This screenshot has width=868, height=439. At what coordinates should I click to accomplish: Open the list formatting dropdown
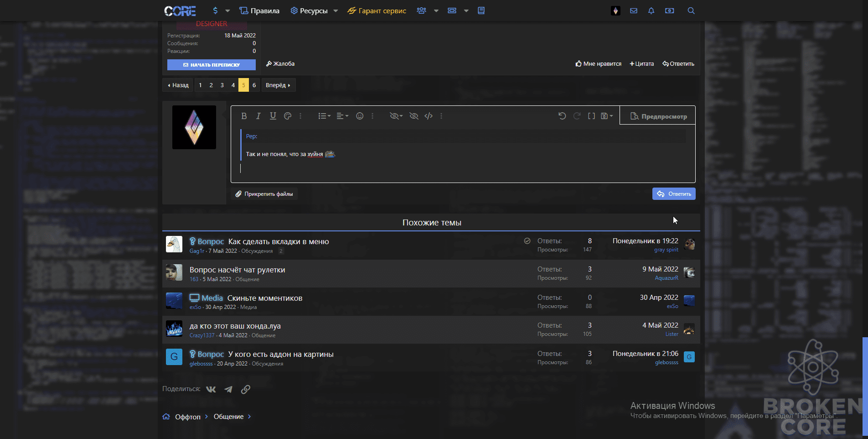click(324, 116)
